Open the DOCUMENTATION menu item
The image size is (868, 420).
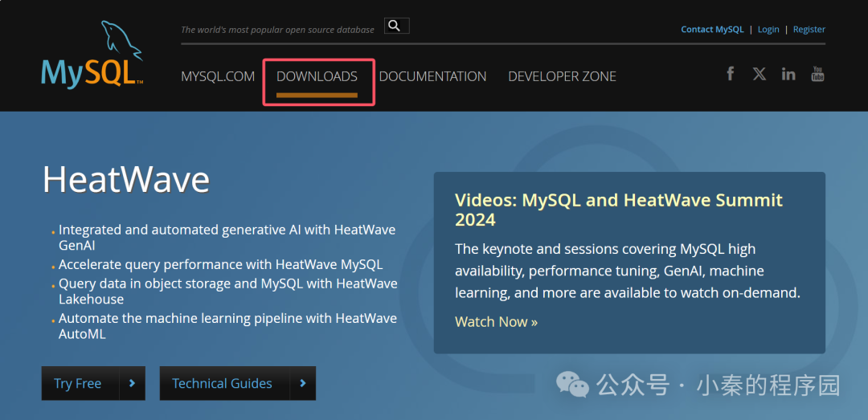432,76
